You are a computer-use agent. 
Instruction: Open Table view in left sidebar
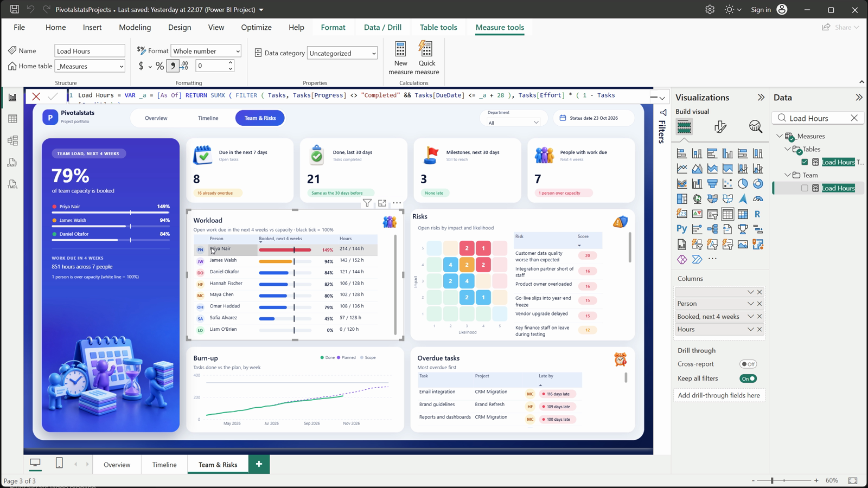(12, 119)
